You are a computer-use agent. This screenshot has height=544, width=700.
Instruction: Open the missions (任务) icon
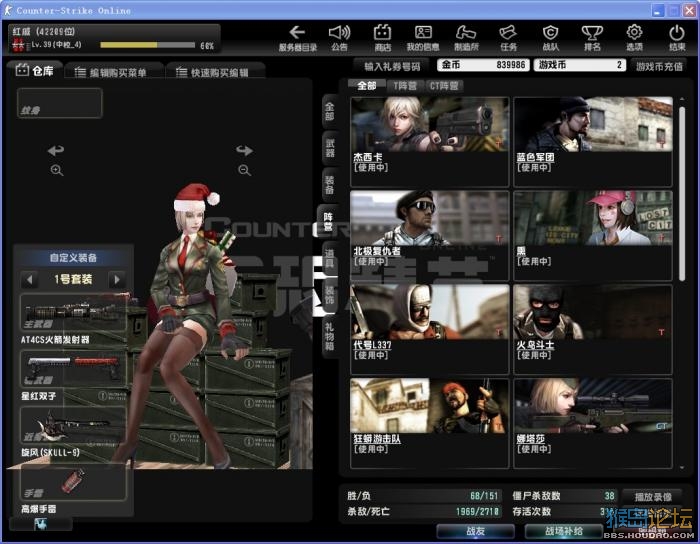(x=508, y=37)
